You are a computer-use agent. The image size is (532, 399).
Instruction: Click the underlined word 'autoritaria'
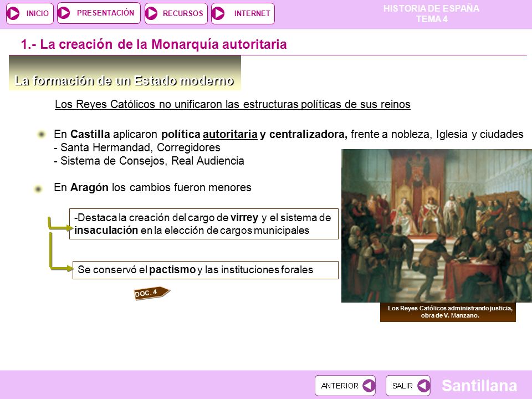coord(230,134)
